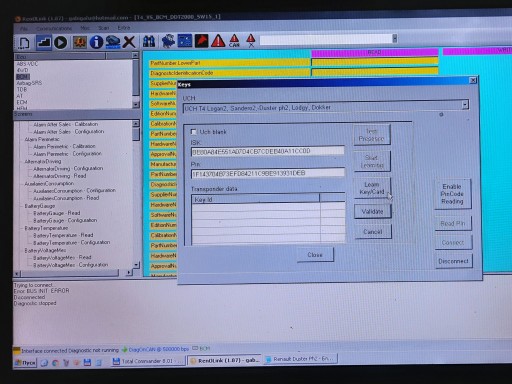Image resolution: width=512 pixels, height=384 pixels.
Task: Click the Test Prepare button
Action: (372, 135)
